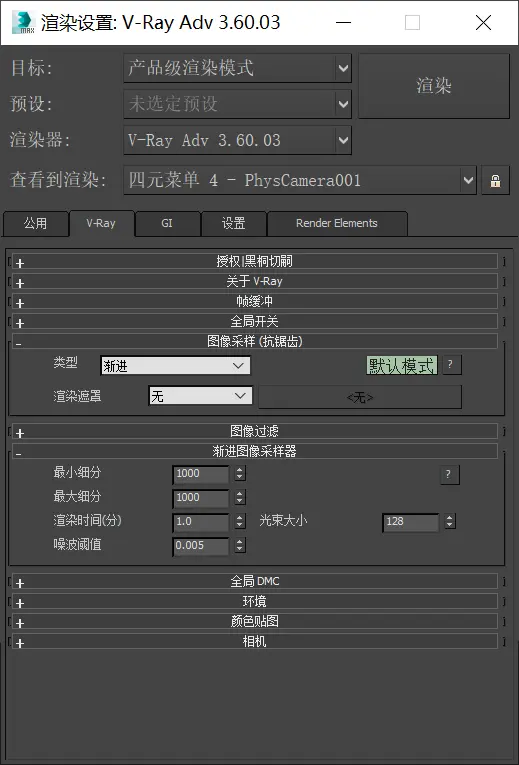This screenshot has width=519, height=765.
Task: Click help button in 渐进图像采样器 rollout
Action: click(450, 474)
